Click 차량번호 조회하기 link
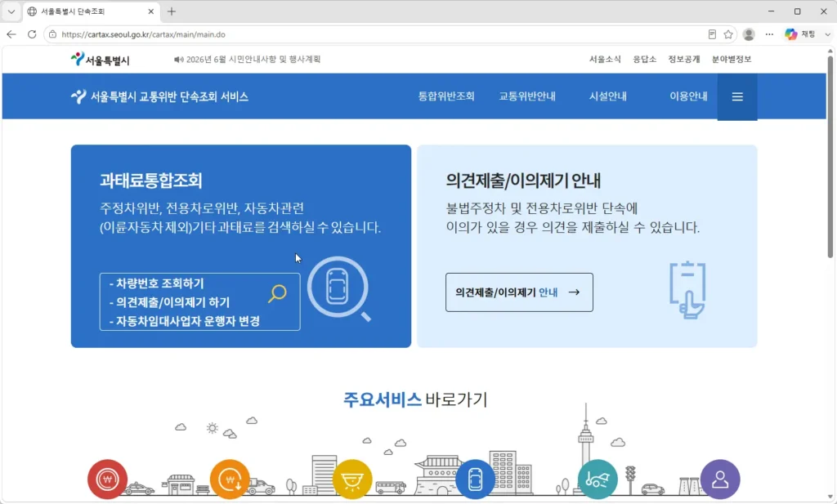 coord(156,283)
